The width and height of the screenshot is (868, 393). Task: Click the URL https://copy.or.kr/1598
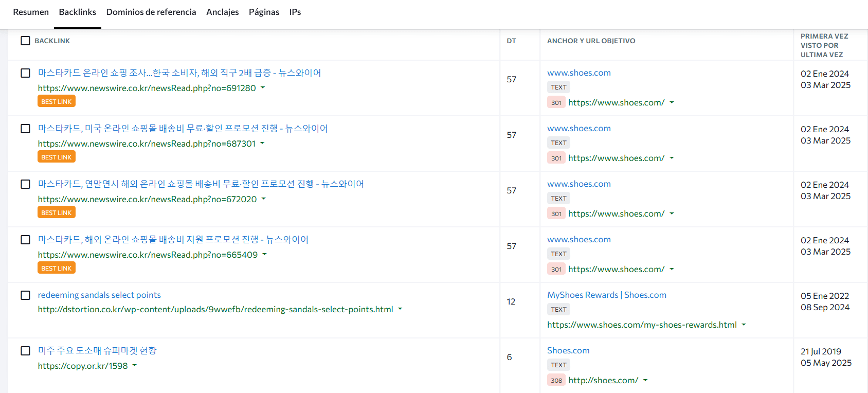pyautogui.click(x=83, y=366)
